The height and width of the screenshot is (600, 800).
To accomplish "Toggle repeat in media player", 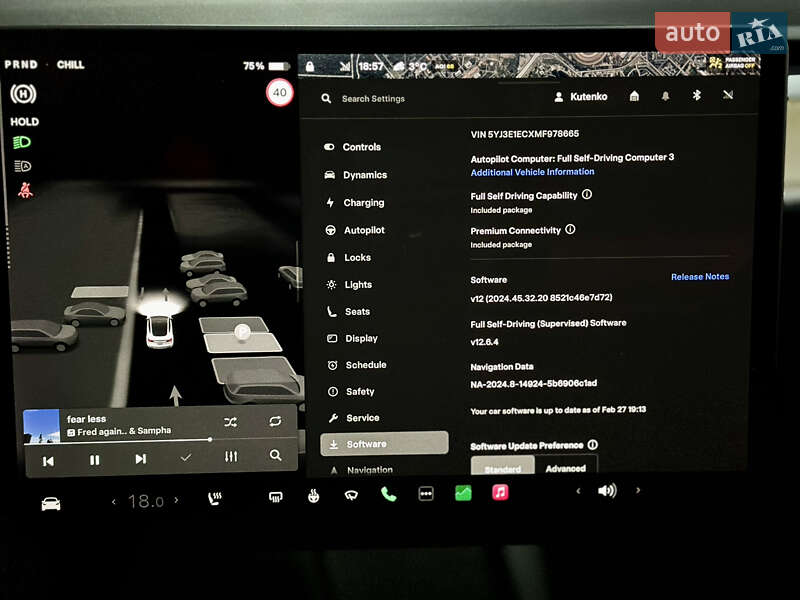I will tap(275, 421).
